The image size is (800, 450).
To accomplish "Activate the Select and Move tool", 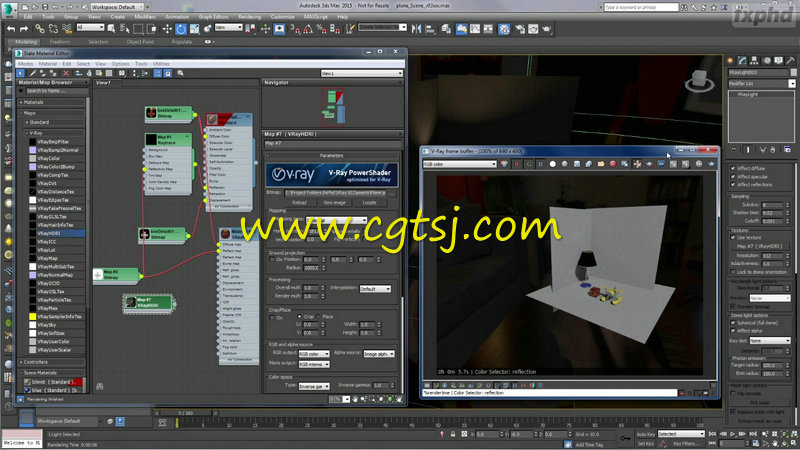I will point(167,29).
